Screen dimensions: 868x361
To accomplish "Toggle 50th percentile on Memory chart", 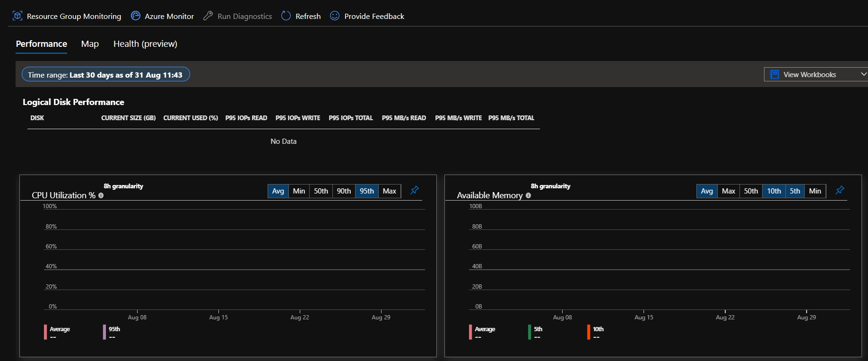I will 751,191.
